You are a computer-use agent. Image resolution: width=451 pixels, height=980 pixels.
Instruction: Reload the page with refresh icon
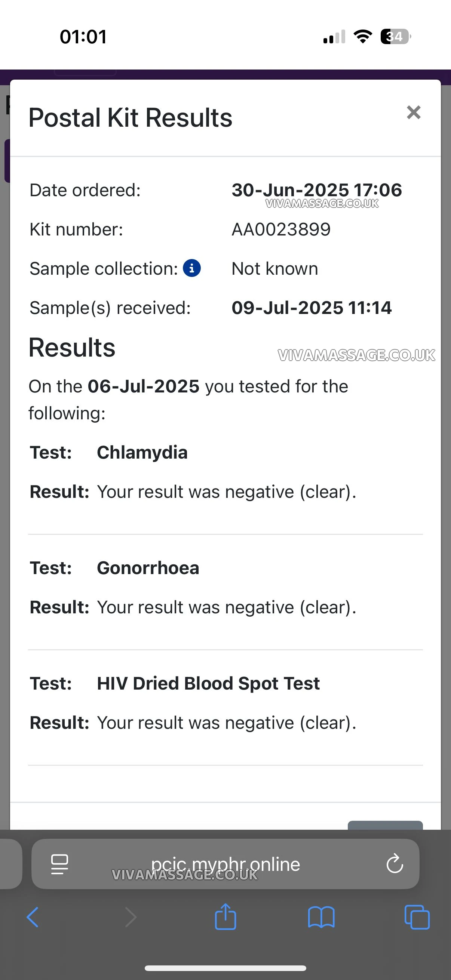tap(394, 863)
